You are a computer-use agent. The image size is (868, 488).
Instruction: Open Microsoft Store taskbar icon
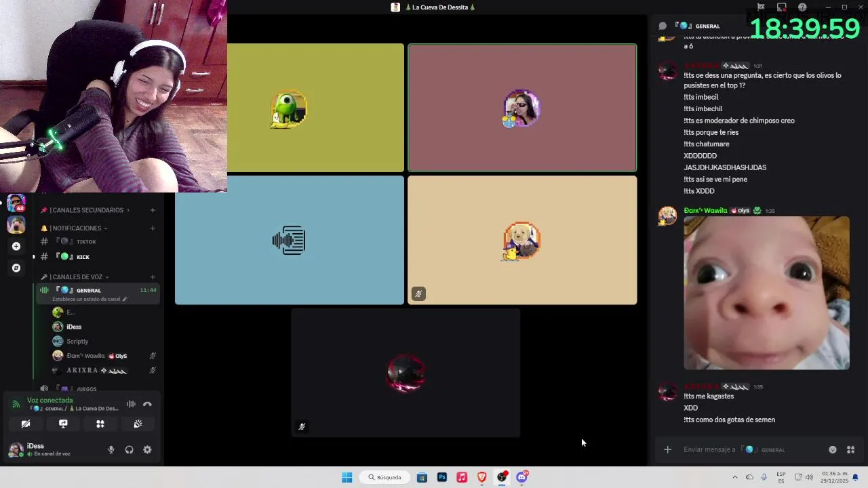click(422, 477)
